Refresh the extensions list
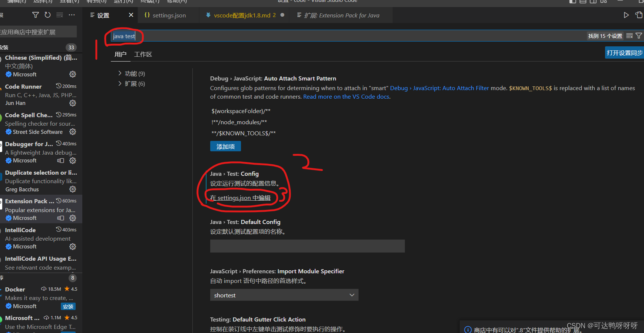This screenshot has height=333, width=644. point(47,15)
